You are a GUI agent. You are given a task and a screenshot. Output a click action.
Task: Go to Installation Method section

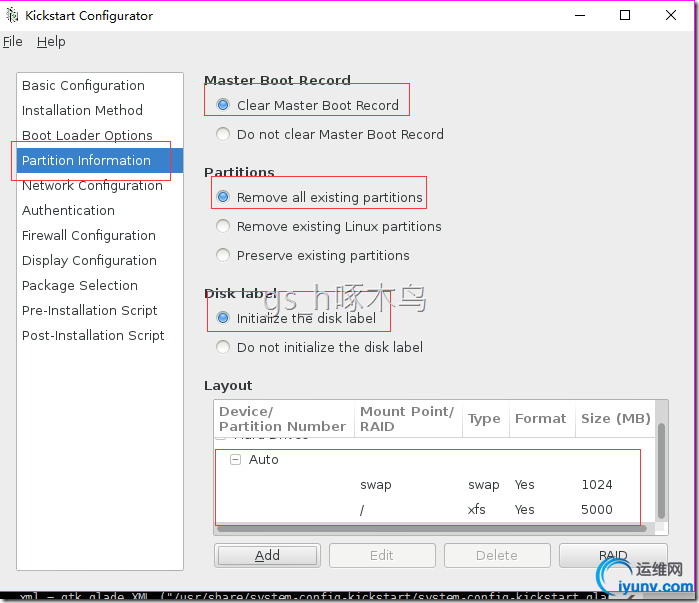[100, 110]
